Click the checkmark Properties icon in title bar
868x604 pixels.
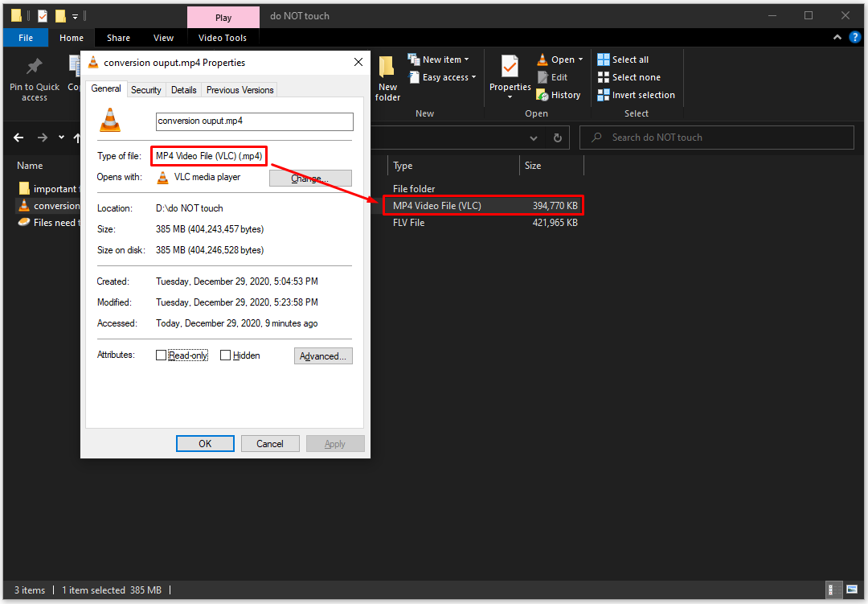(x=43, y=16)
